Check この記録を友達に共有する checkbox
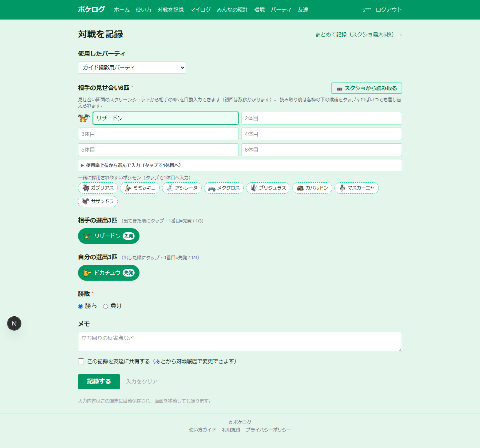 coord(81,361)
